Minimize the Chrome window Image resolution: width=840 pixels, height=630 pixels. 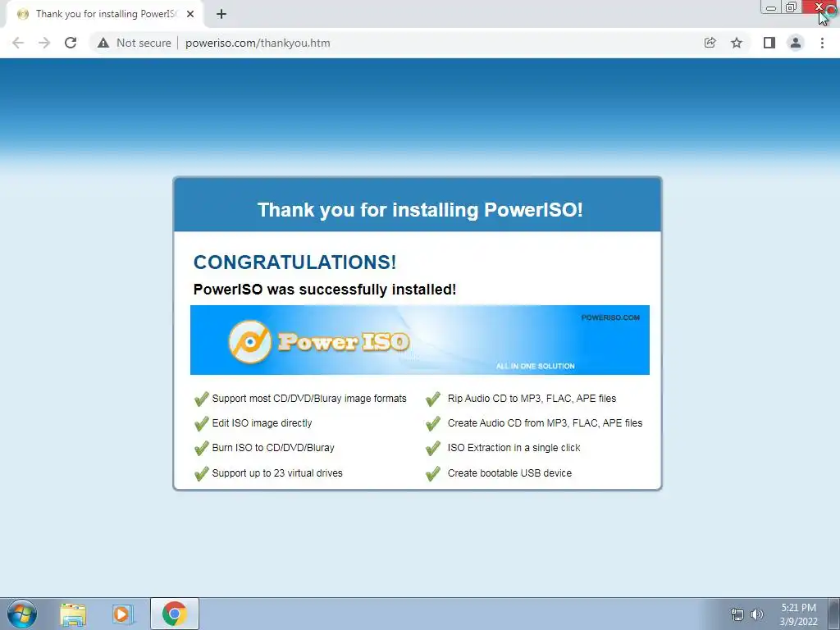(771, 7)
